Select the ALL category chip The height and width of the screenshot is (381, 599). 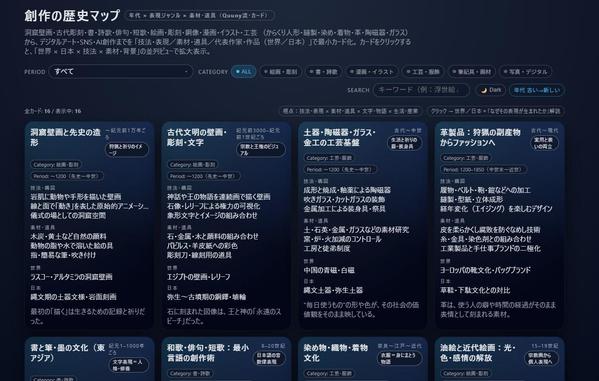(x=243, y=71)
